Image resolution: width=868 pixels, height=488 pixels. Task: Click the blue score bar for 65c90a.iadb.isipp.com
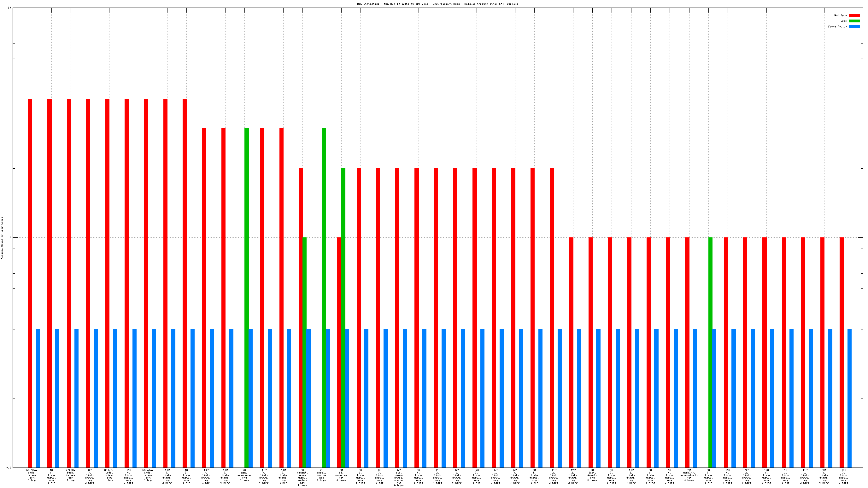(38, 398)
